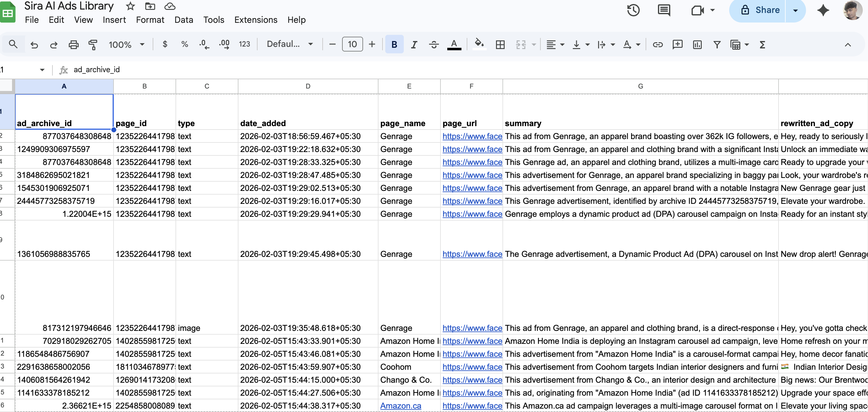Increase decimal places
868x412 pixels.
point(224,44)
